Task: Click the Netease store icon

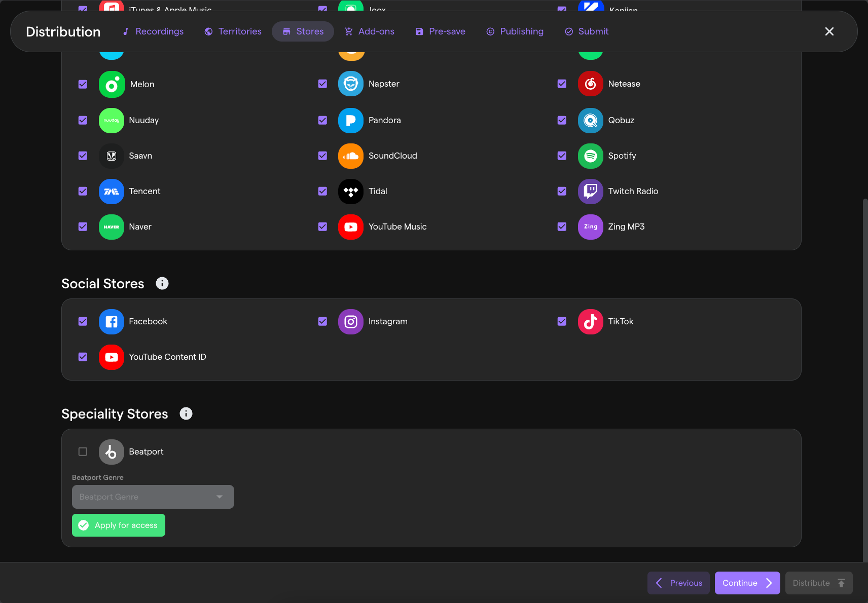Action: (591, 84)
